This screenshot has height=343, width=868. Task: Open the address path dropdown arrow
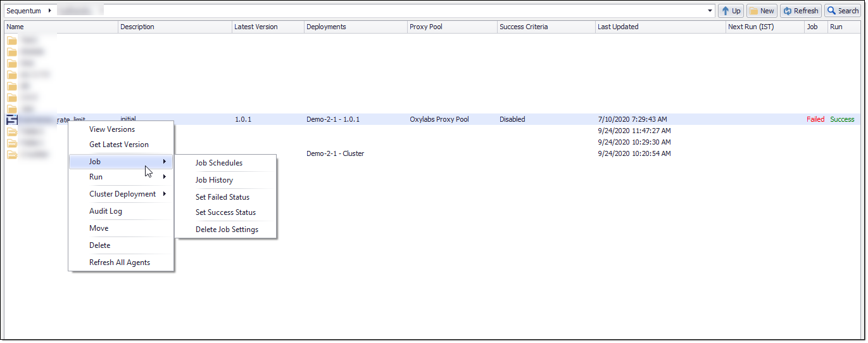pyautogui.click(x=710, y=11)
